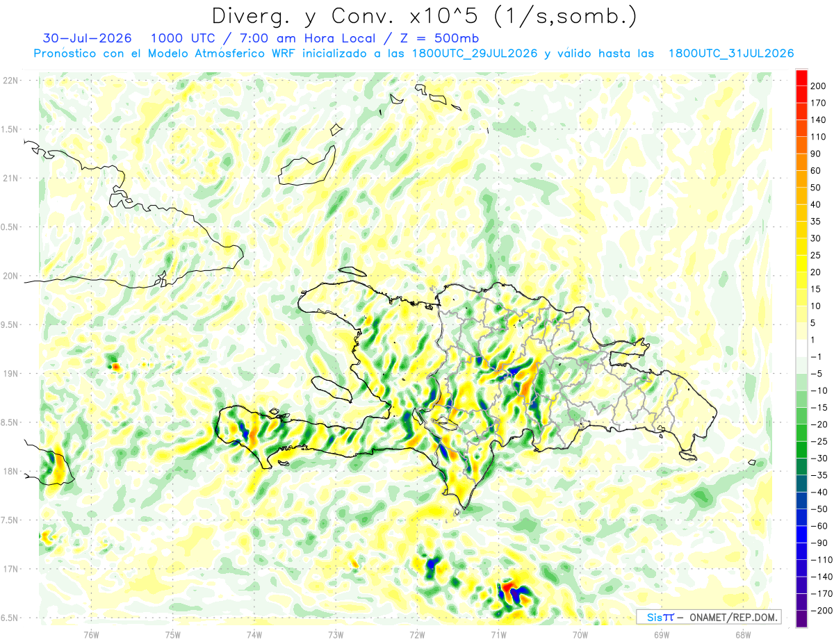Click the colorbar value '170'
Screen dimensions: 834x644
[x=818, y=103]
